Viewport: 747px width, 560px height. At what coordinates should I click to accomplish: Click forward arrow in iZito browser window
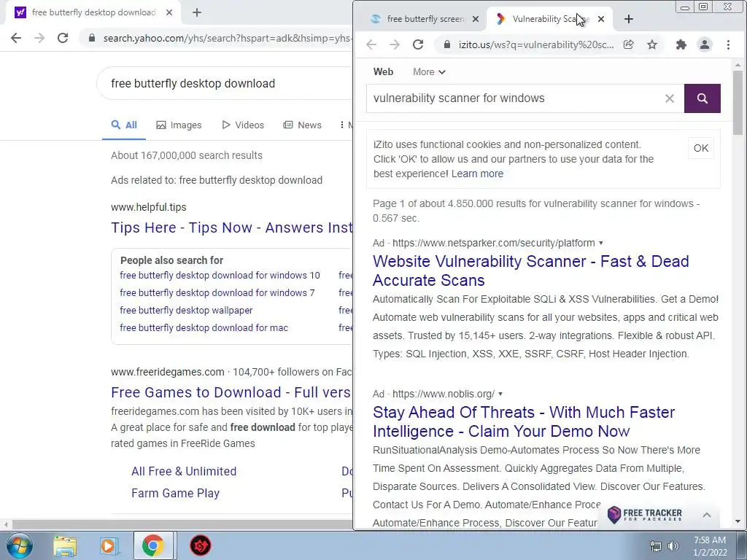(395, 44)
